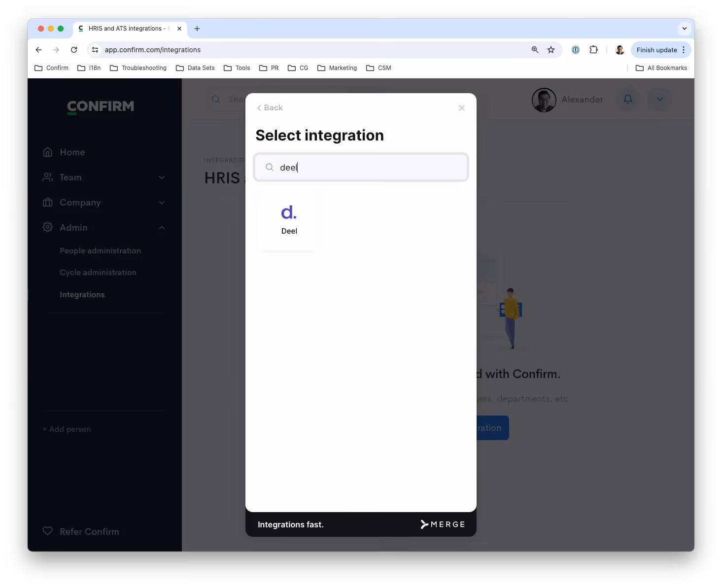Bookmark this page with the star

pyautogui.click(x=551, y=50)
